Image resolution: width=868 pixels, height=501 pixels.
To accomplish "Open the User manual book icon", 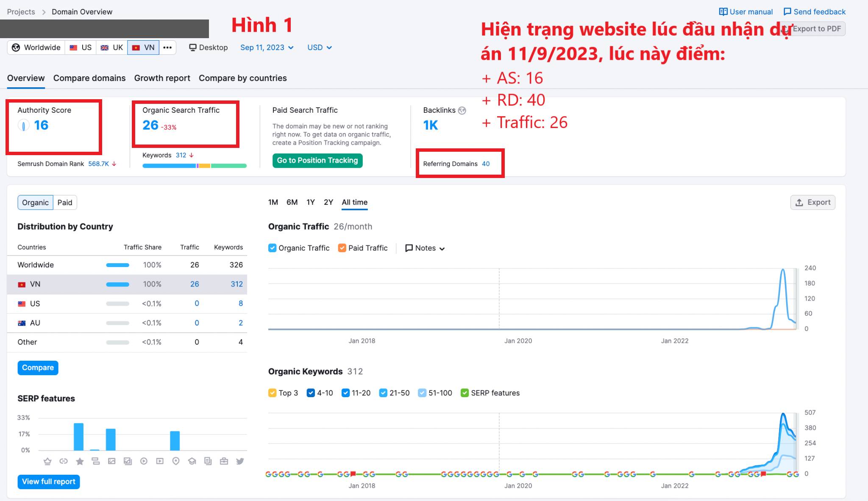I will (x=723, y=12).
